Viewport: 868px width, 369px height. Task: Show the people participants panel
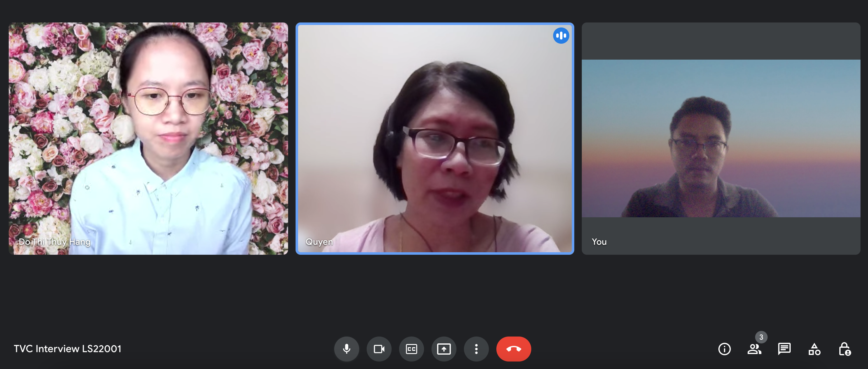[754, 349]
